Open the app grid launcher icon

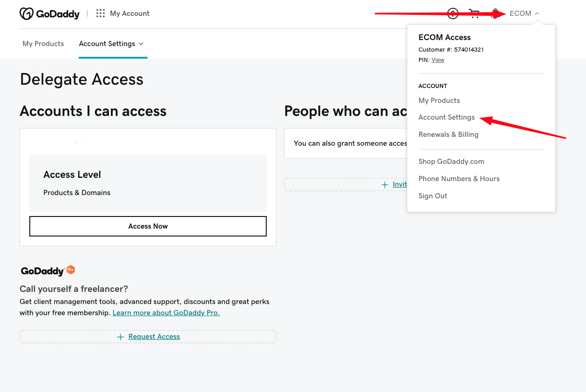(101, 14)
